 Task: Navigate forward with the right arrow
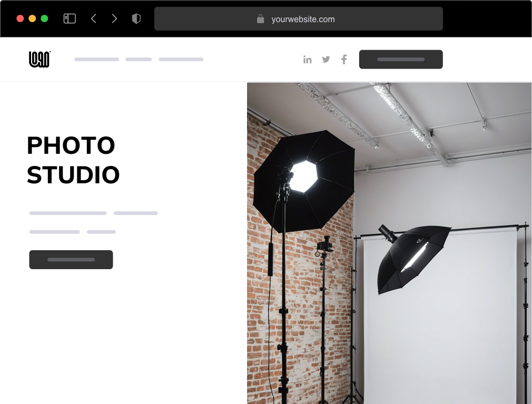(x=114, y=18)
